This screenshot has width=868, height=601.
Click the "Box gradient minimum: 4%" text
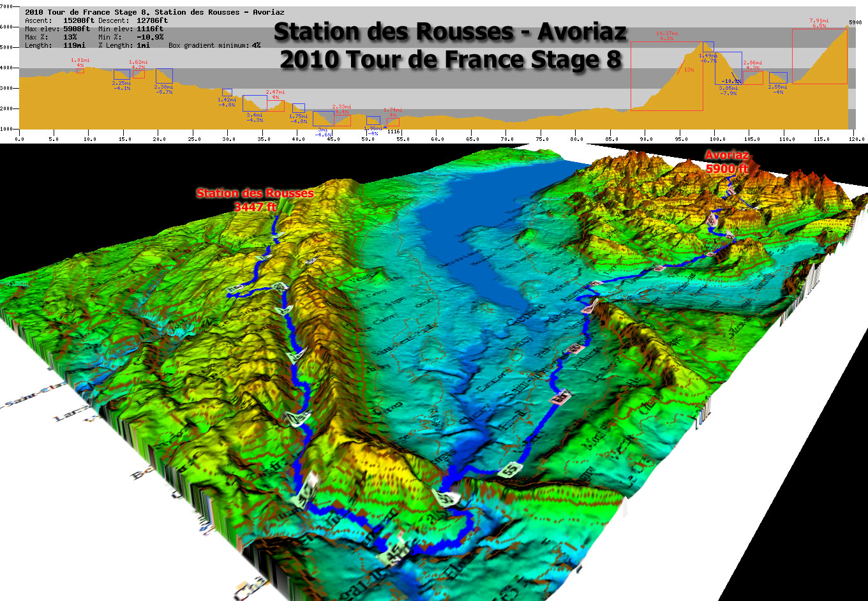pos(214,45)
